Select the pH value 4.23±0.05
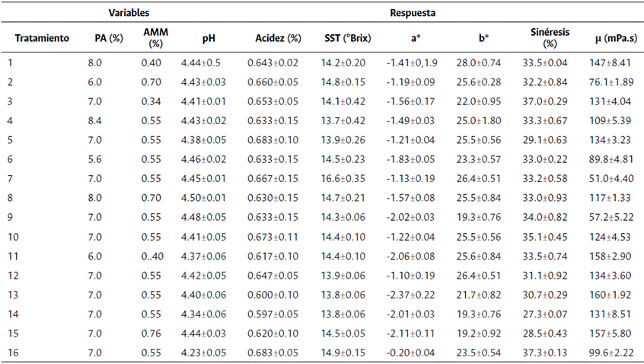This screenshot has width=644, height=364. 202,353
